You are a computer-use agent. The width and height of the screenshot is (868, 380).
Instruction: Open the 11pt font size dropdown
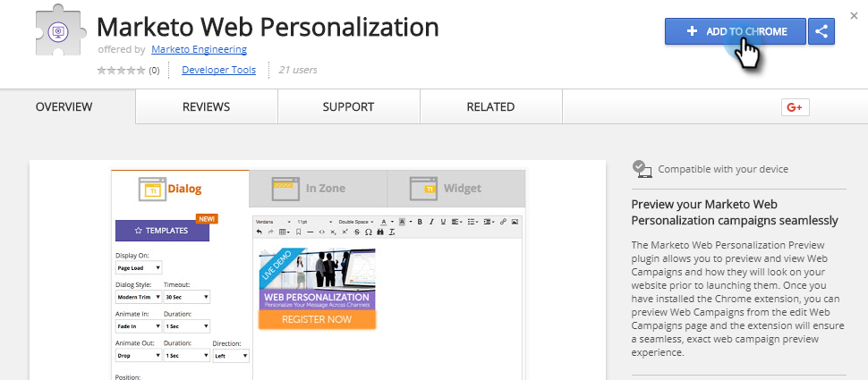click(314, 222)
